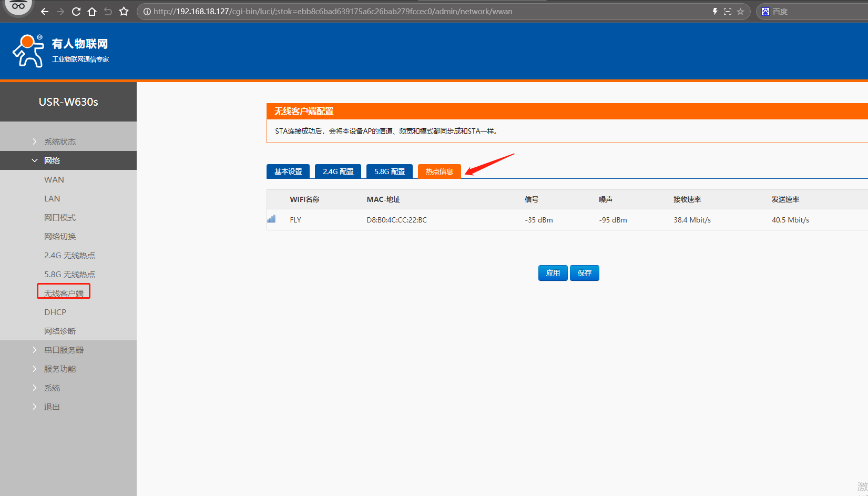Click the FLY hotspot signal strength icon

coord(271,219)
